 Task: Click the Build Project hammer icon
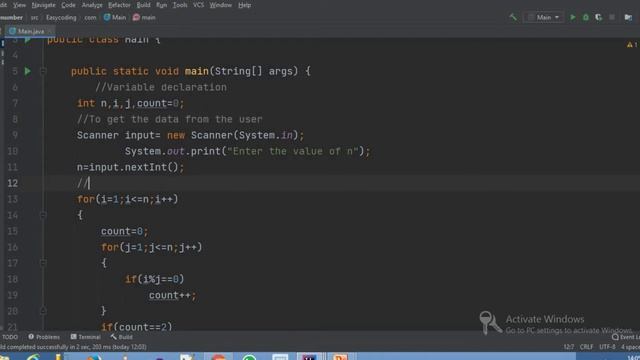click(x=513, y=17)
